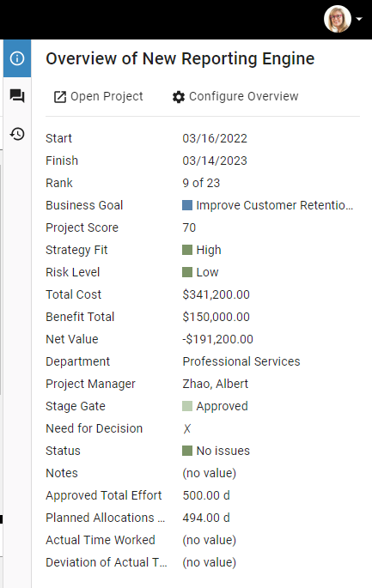
Task: Expand the user account dropdown arrow
Action: [x=359, y=19]
